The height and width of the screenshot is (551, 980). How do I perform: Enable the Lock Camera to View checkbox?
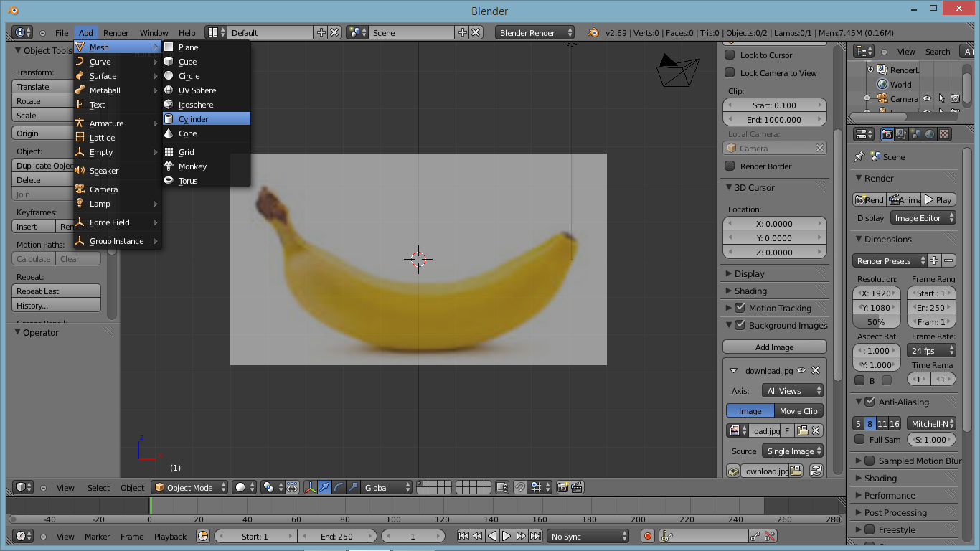click(x=730, y=73)
